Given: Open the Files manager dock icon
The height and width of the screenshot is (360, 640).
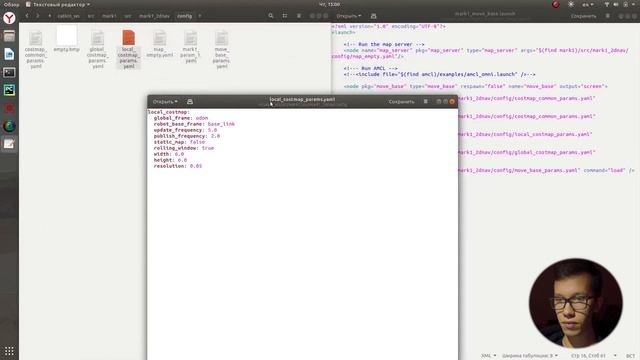Looking at the screenshot, I should tap(9, 36).
